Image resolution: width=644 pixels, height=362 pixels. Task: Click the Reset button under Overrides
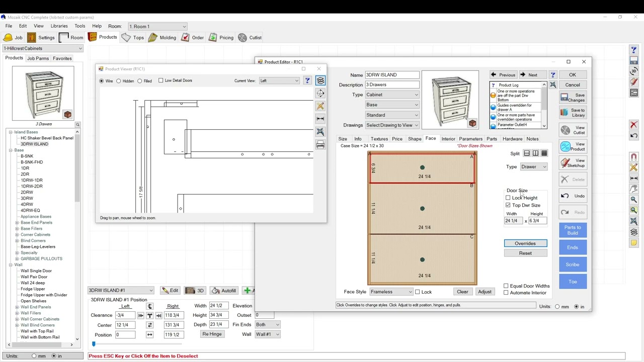tap(525, 253)
